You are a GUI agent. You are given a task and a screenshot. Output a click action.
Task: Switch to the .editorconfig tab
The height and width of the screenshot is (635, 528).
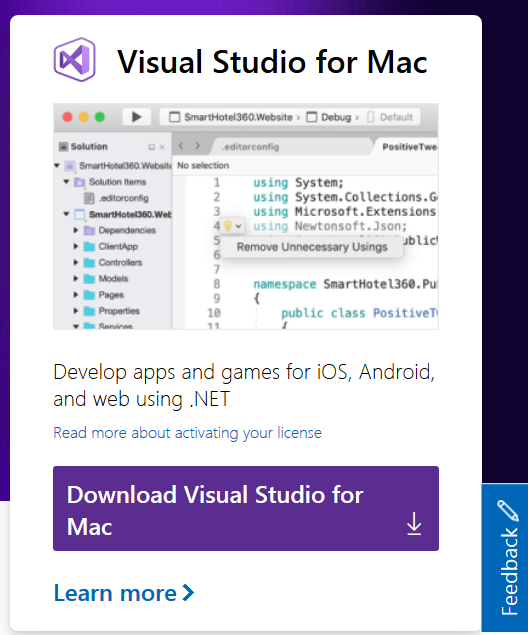250,147
